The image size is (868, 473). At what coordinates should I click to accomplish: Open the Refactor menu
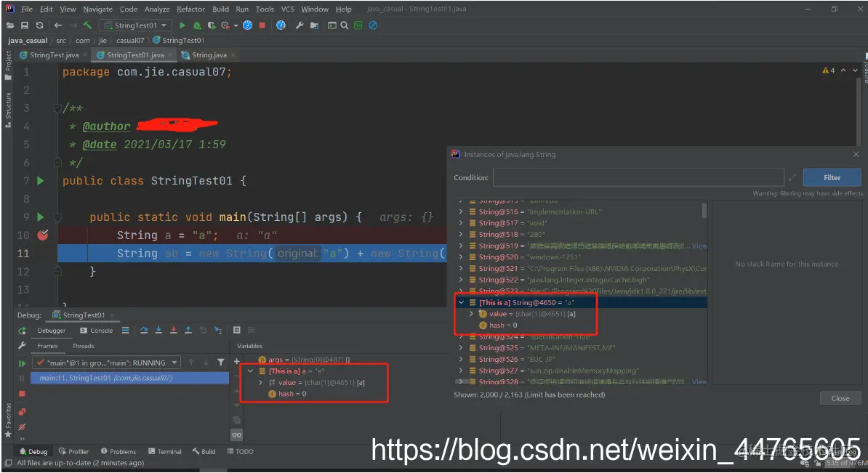[x=190, y=9]
